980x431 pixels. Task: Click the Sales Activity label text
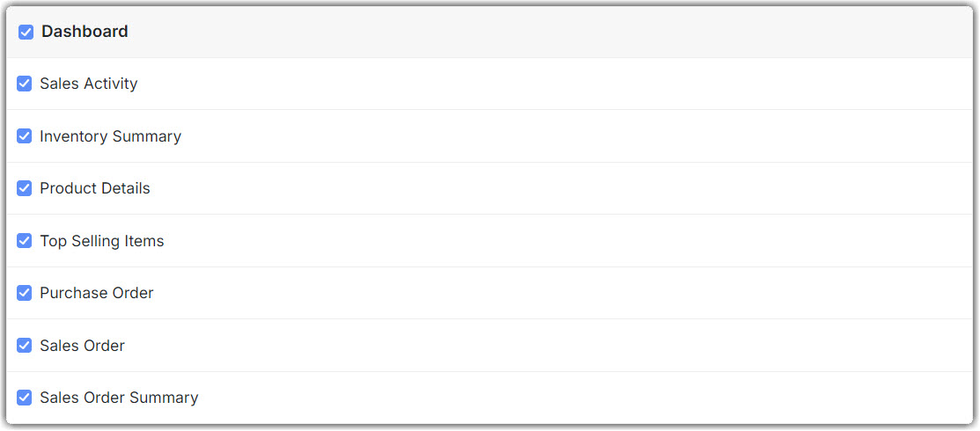click(89, 84)
